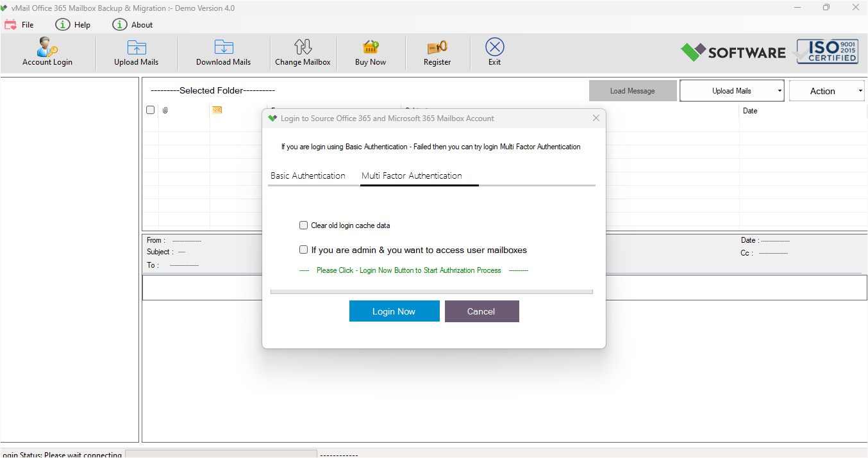Click the Exit toolbar icon
Viewport: 868px width, 458px height.
pos(495,47)
